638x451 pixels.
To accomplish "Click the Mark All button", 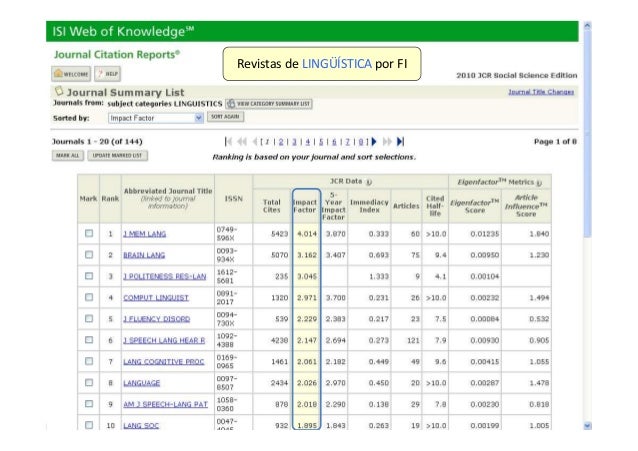I will [x=67, y=156].
